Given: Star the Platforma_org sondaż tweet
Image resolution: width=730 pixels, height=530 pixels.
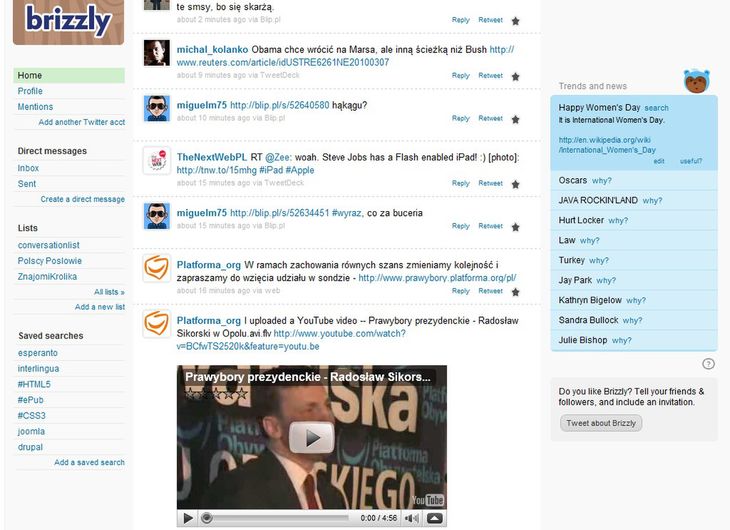Looking at the screenshot, I should [x=515, y=292].
